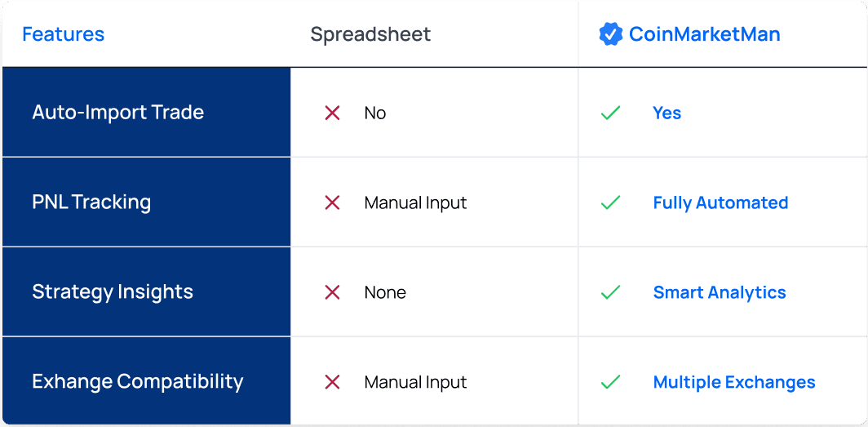
Task: Click the Fully Automated link text
Action: click(721, 202)
